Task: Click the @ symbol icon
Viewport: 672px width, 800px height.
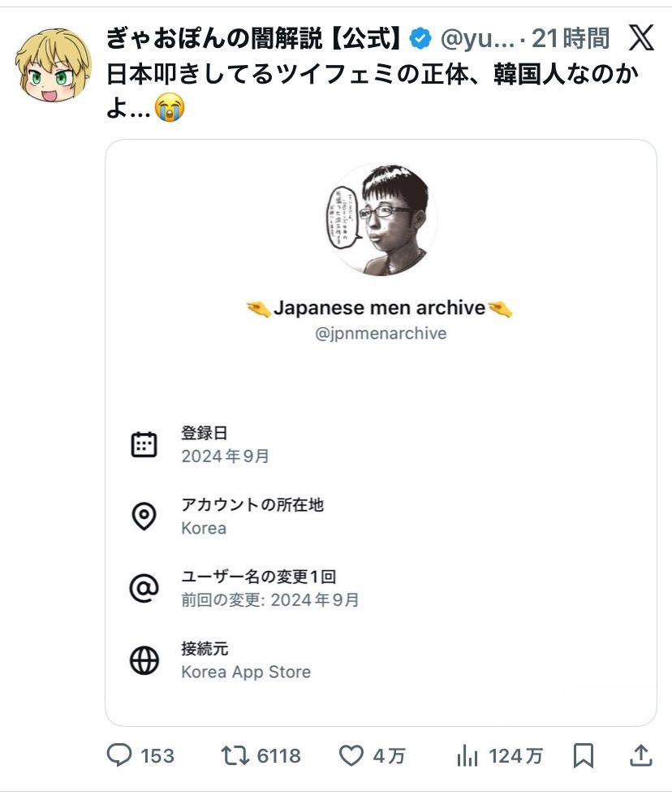Action: pyautogui.click(x=144, y=588)
